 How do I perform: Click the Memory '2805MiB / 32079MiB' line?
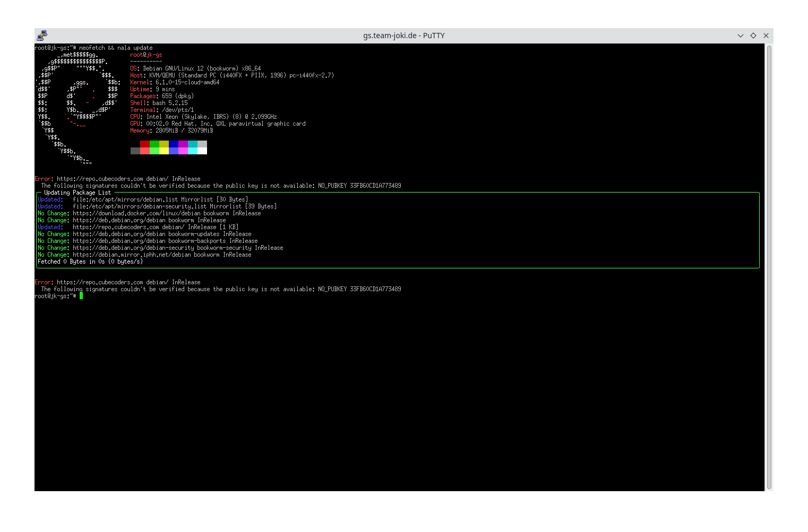(171, 130)
